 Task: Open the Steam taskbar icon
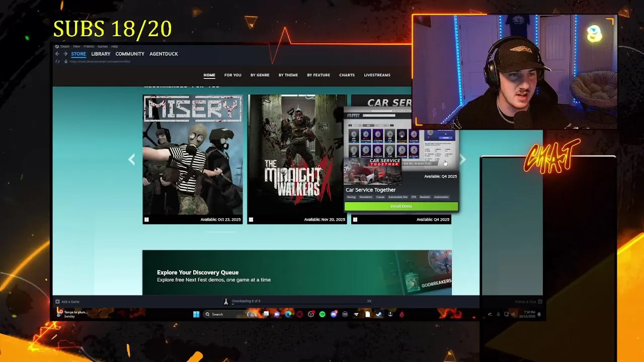(x=379, y=314)
